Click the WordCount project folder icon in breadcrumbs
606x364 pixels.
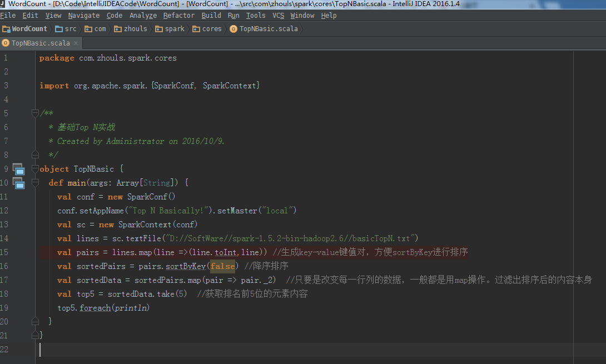6,29
